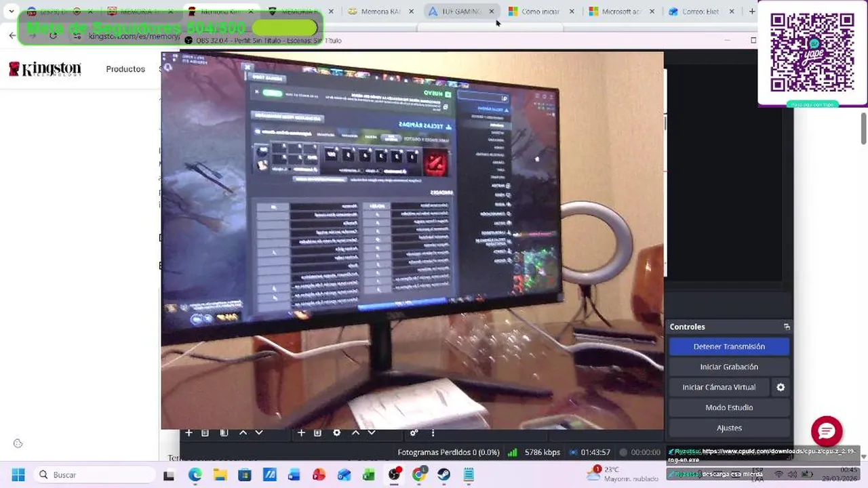This screenshot has width=868, height=488.
Task: Switch to OBS Studio taskbar icon
Action: coord(395,475)
